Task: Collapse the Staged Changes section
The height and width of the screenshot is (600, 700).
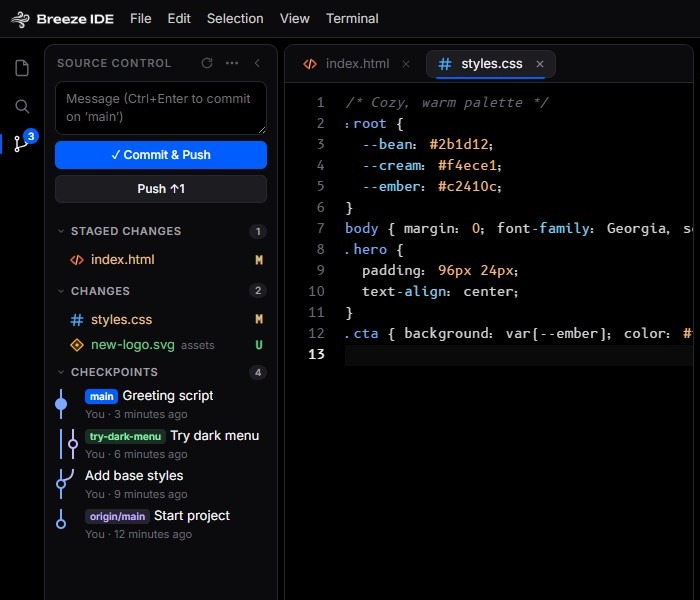Action: point(61,231)
